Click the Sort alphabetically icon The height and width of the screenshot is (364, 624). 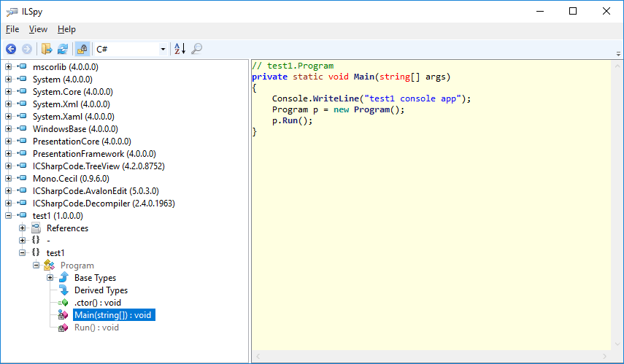[x=180, y=49]
